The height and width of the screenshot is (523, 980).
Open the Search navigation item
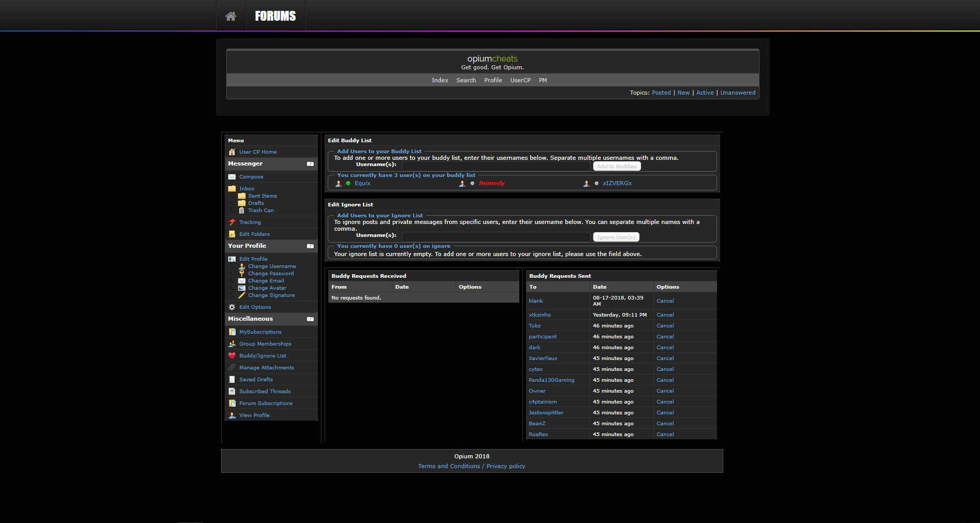[x=466, y=80]
